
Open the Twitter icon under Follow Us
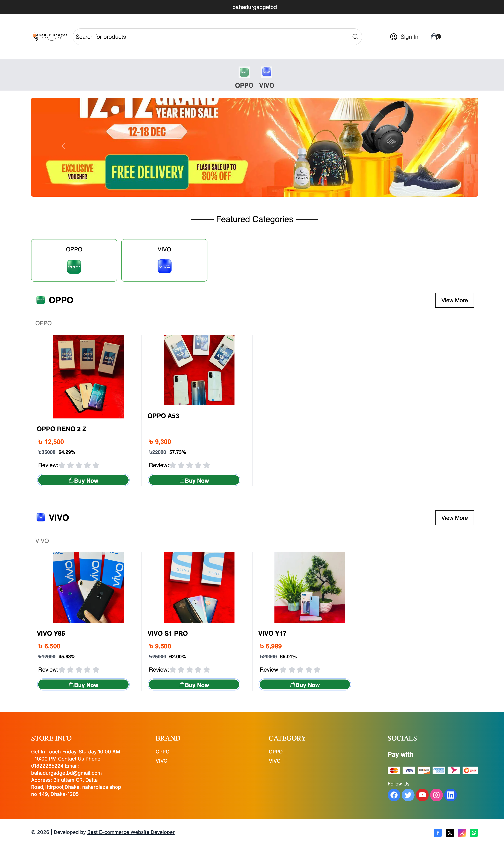(408, 795)
